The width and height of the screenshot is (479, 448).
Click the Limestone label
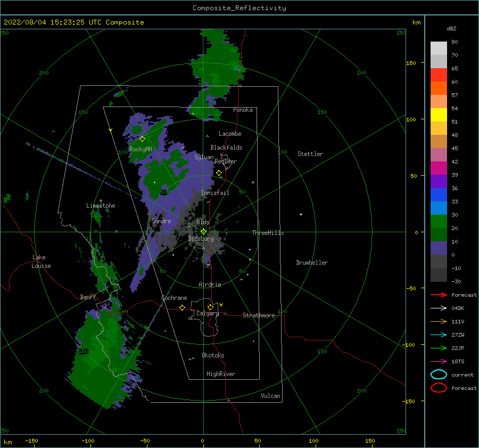coord(101,206)
